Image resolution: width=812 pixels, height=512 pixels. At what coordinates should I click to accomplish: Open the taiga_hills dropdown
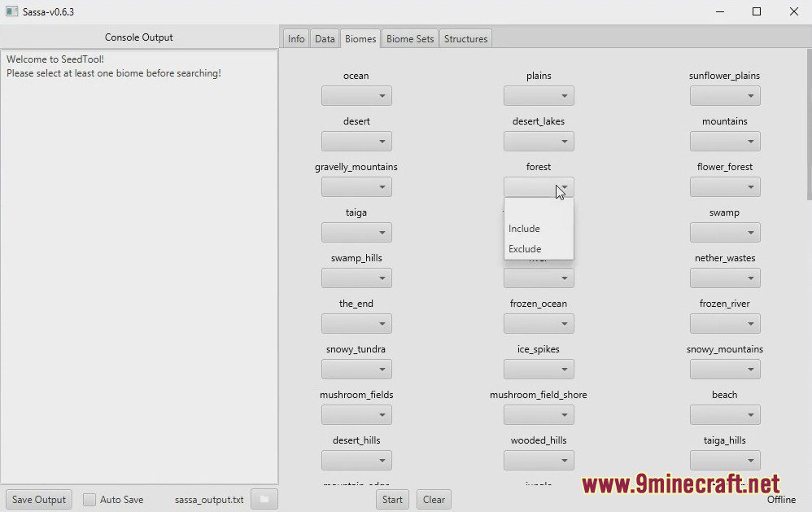(725, 461)
